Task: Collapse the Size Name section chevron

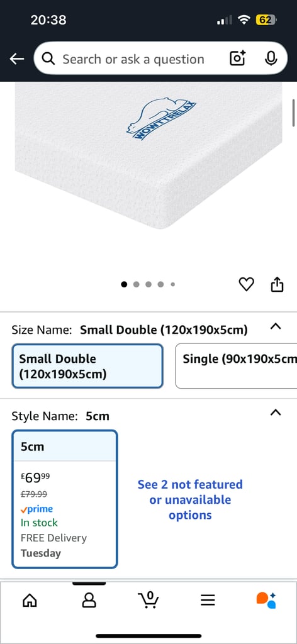Action: (x=276, y=326)
